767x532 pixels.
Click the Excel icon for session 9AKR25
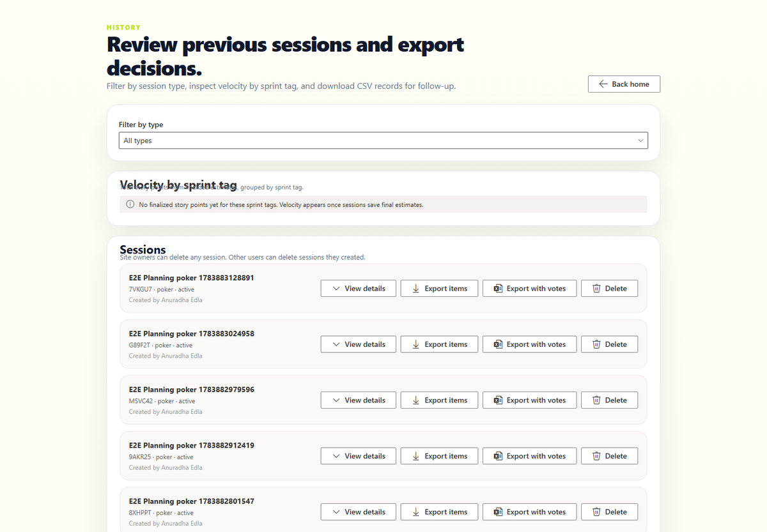[x=498, y=456]
